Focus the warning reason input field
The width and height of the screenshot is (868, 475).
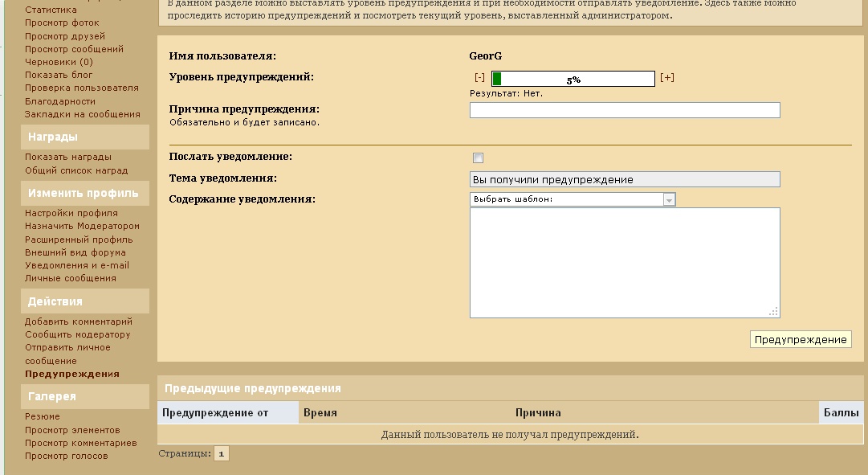point(625,110)
